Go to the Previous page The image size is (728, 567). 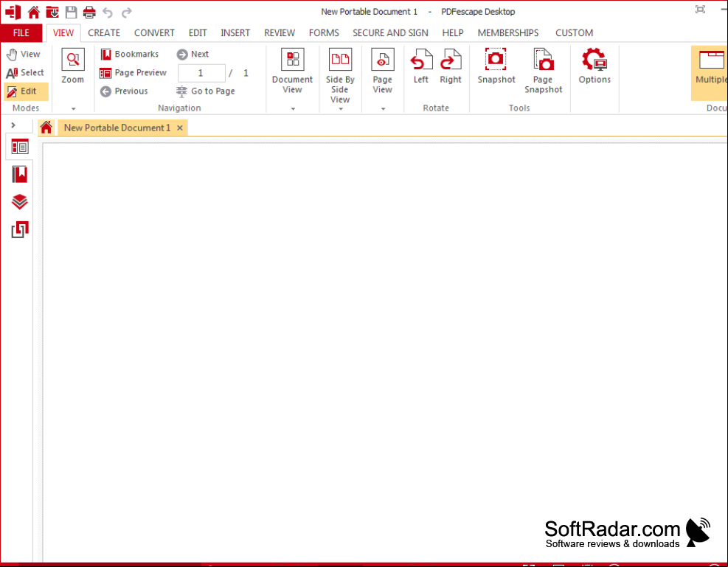tap(125, 91)
